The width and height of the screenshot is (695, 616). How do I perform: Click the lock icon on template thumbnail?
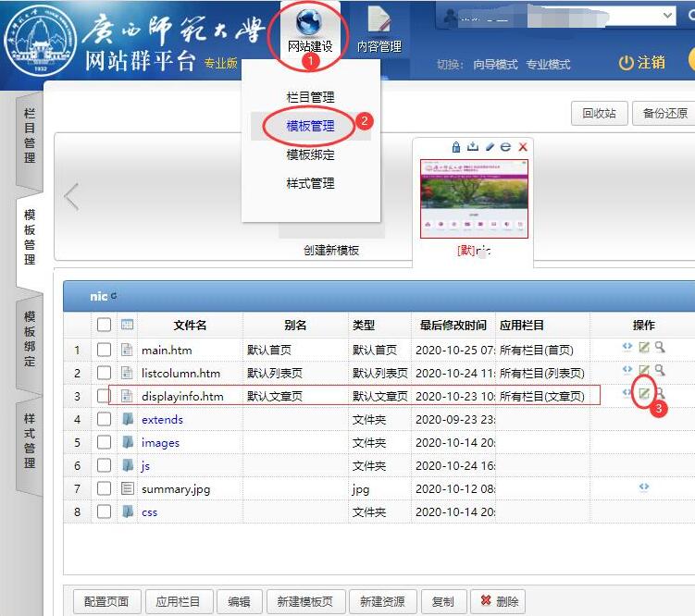click(x=456, y=147)
